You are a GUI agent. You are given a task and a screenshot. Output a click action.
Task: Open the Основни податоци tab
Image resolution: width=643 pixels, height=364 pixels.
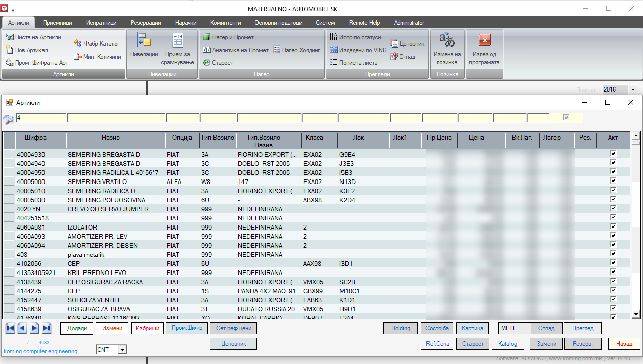[278, 23]
